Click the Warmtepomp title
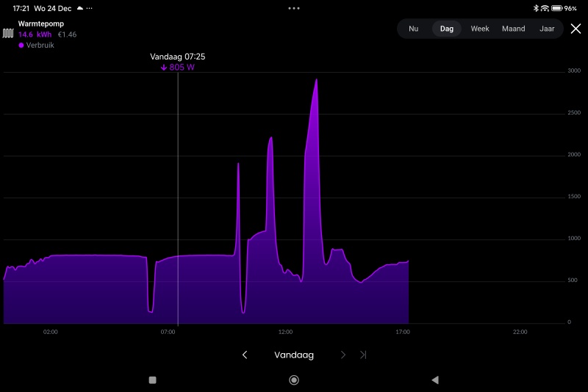The height and width of the screenshot is (392, 588). pos(41,23)
